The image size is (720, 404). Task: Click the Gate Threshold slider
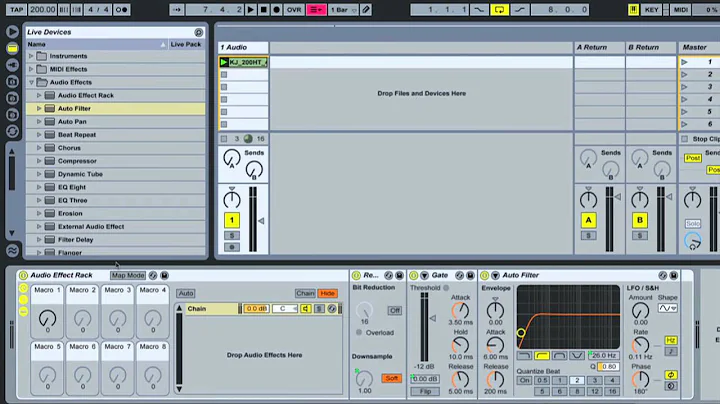[424, 327]
